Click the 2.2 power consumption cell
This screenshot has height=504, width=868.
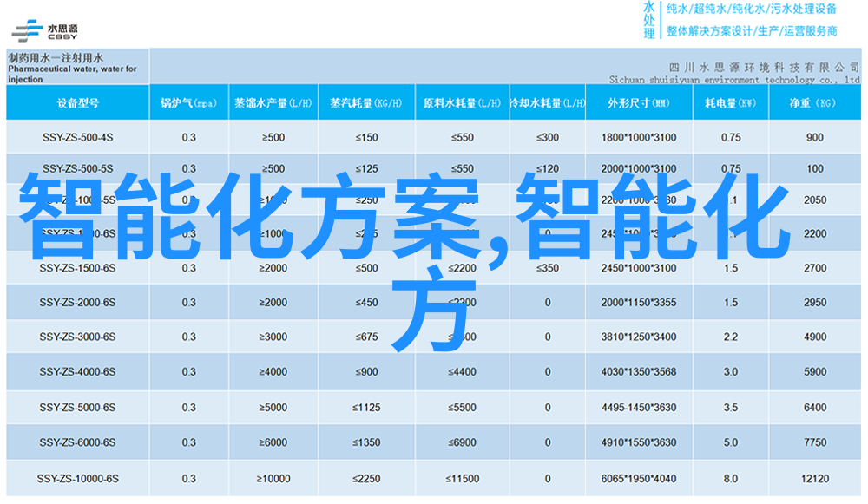(731, 337)
